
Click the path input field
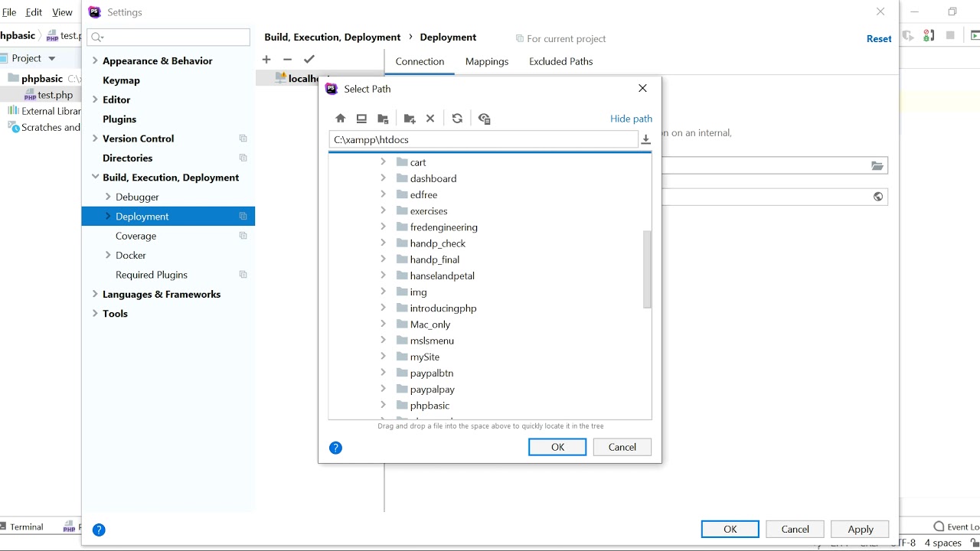(x=484, y=139)
